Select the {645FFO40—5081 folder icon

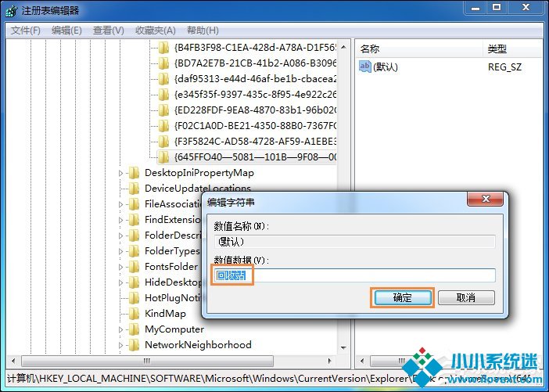163,157
